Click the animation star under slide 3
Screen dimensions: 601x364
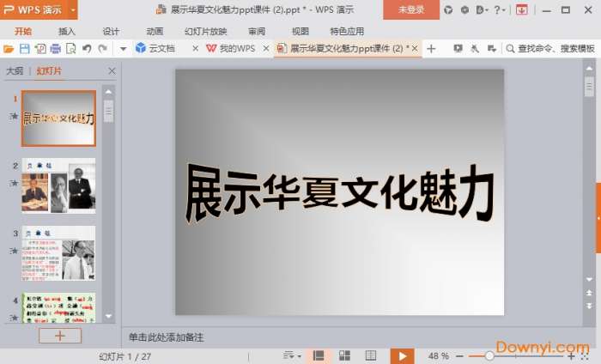[x=15, y=250]
